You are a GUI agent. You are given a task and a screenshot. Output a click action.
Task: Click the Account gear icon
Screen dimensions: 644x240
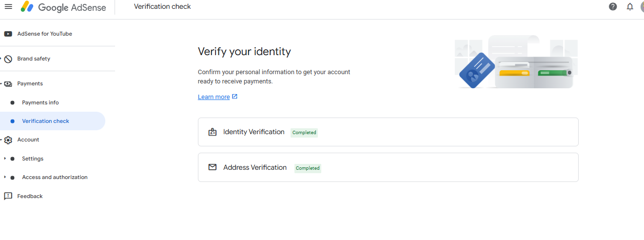tap(8, 140)
